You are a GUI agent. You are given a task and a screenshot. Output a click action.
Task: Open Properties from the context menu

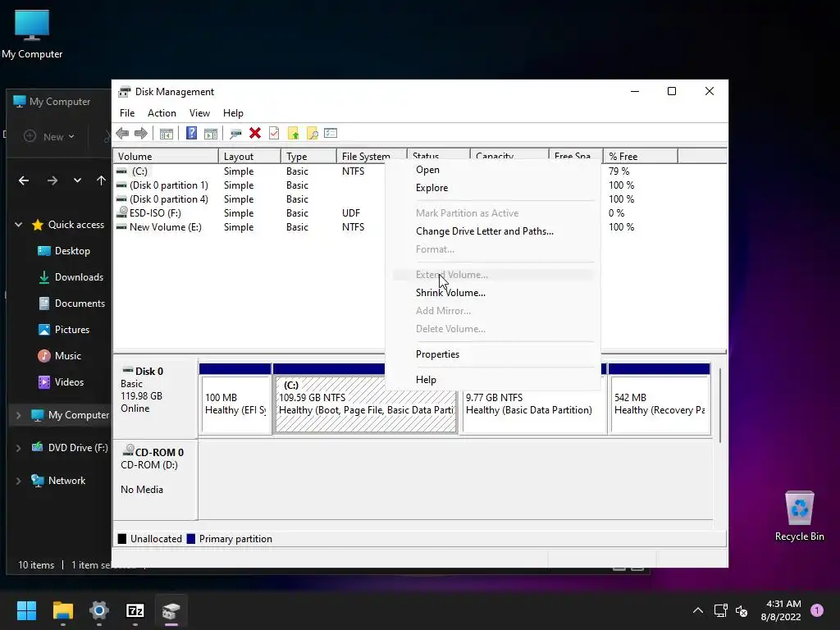(438, 354)
